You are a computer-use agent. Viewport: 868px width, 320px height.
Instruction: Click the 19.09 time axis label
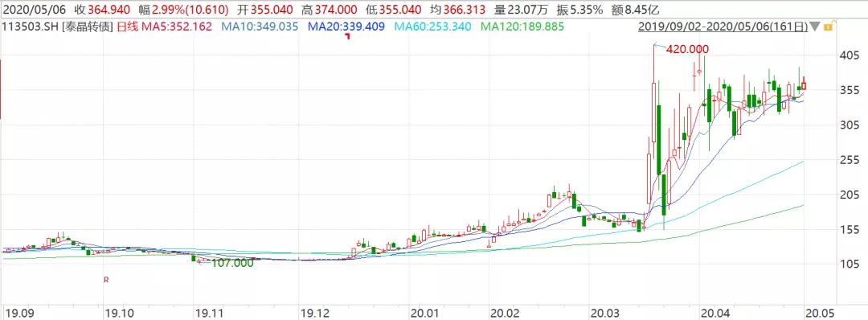(x=20, y=314)
